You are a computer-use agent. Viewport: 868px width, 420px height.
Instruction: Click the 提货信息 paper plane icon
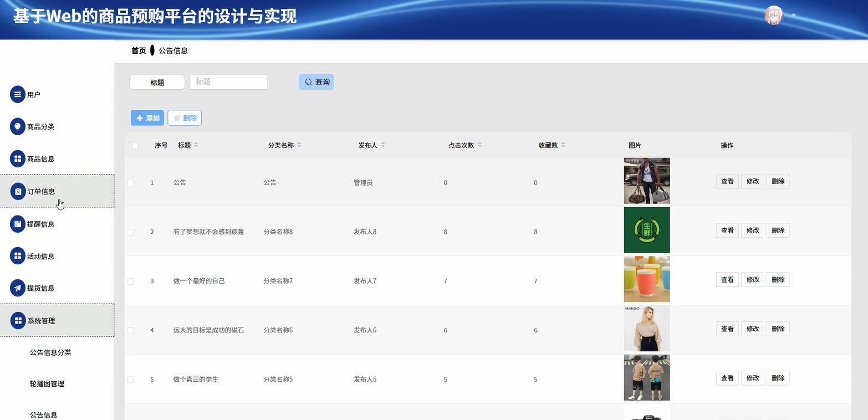tap(18, 288)
